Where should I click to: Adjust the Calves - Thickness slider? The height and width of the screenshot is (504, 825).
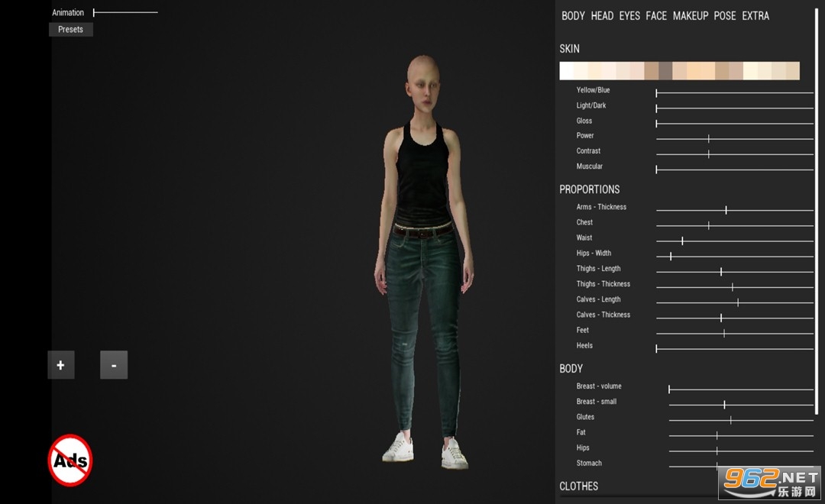coord(735,318)
